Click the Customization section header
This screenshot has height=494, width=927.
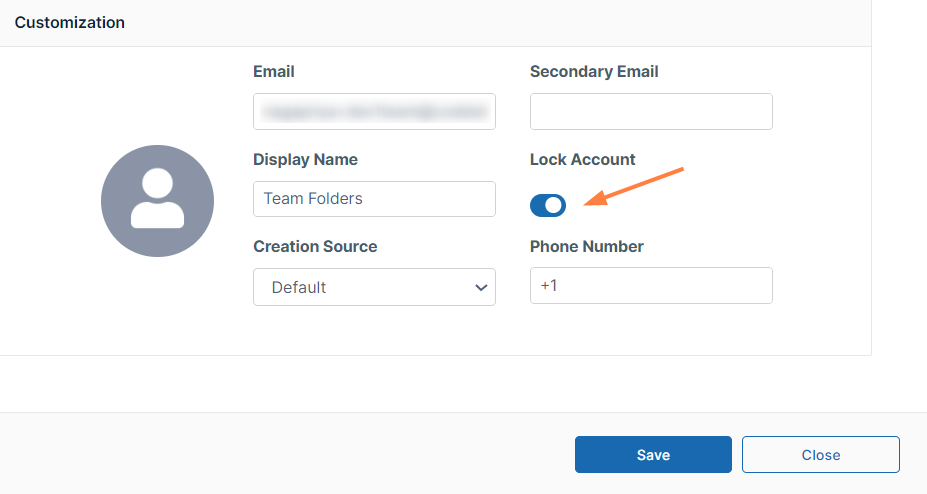click(70, 22)
